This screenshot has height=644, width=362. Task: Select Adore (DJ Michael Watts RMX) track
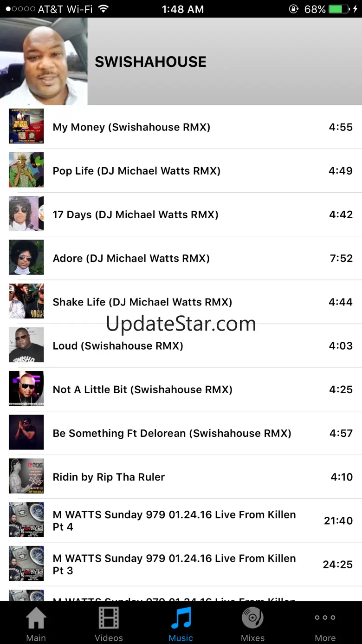185,258
